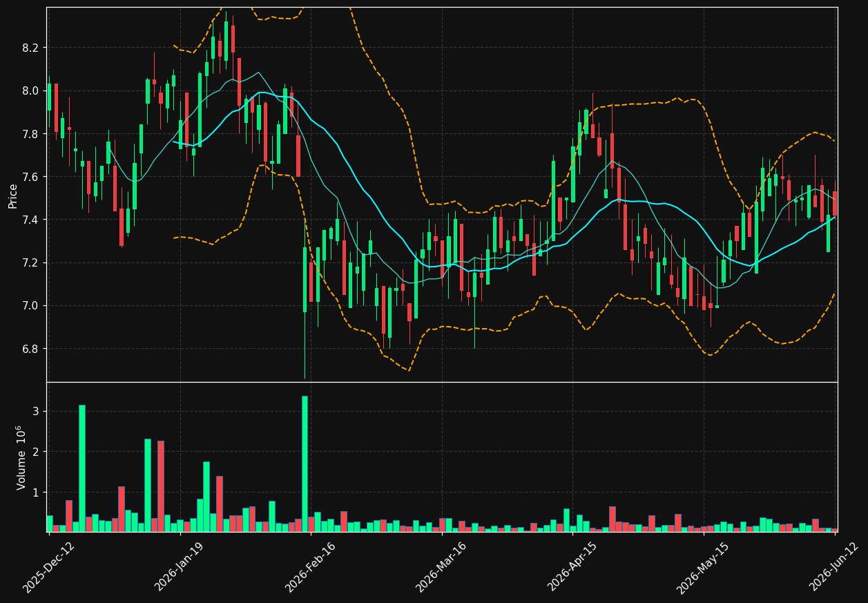
Task: Click the 7.4 price axis label
Action: tap(30, 220)
